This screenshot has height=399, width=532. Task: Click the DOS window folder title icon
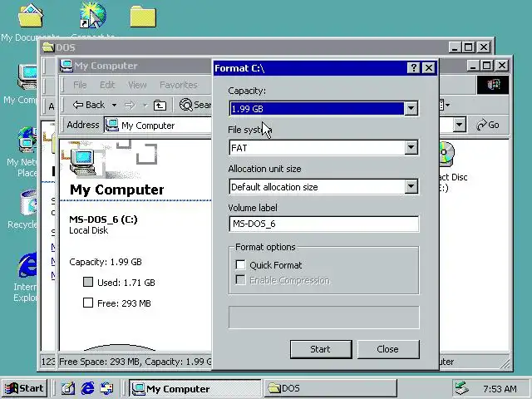tap(48, 47)
